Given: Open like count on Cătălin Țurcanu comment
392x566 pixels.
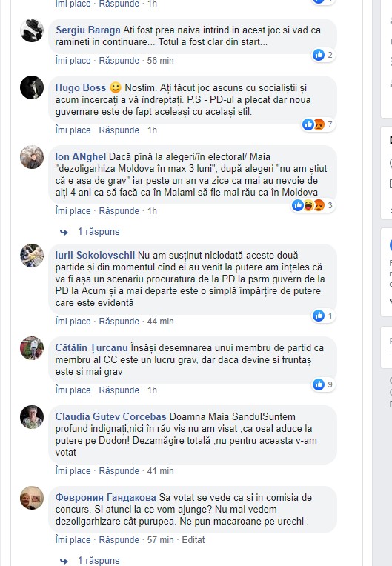Looking at the screenshot, I should click(330, 384).
